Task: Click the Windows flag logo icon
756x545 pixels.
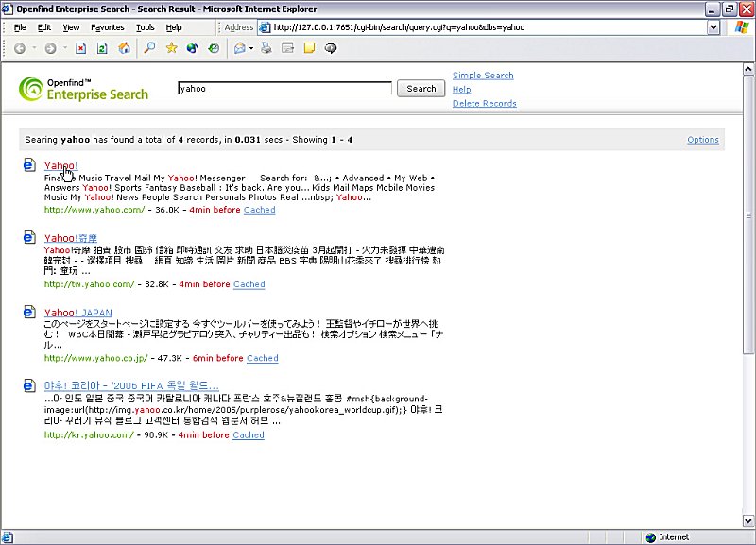Action: point(742,27)
